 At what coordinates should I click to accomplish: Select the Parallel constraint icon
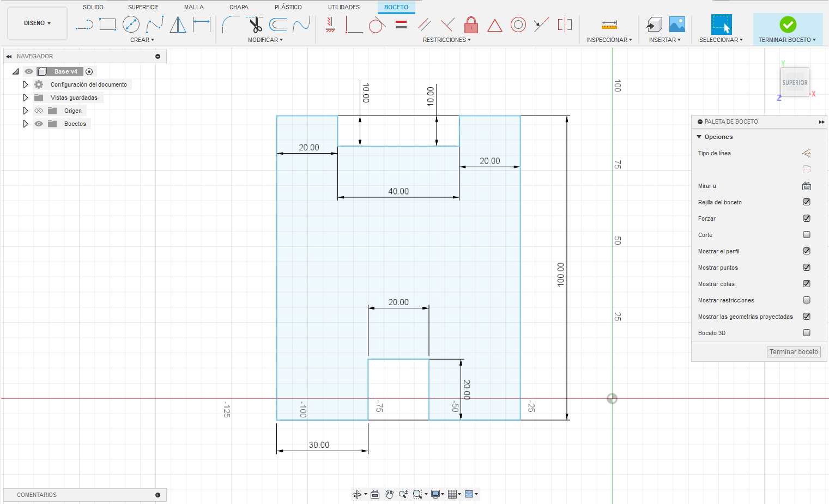pos(425,25)
